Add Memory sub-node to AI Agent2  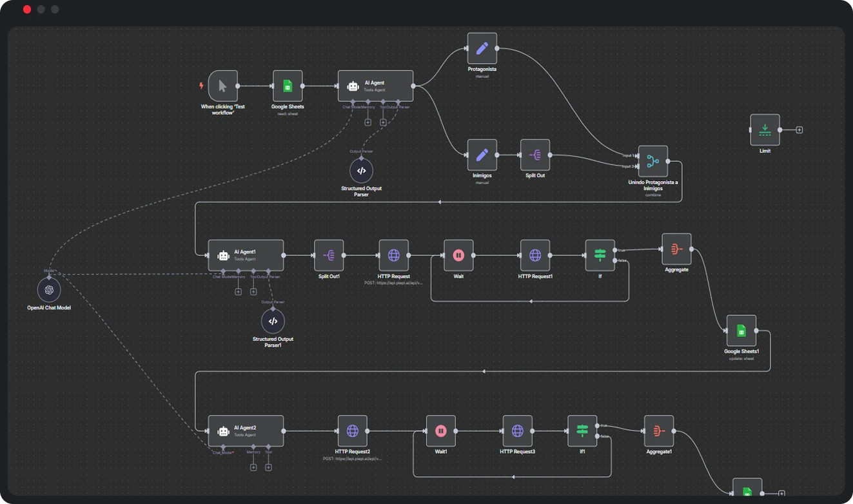coord(253,467)
